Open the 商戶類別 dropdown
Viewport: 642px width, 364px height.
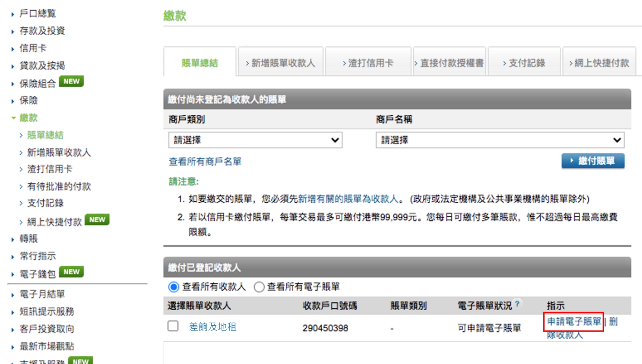pyautogui.click(x=255, y=140)
